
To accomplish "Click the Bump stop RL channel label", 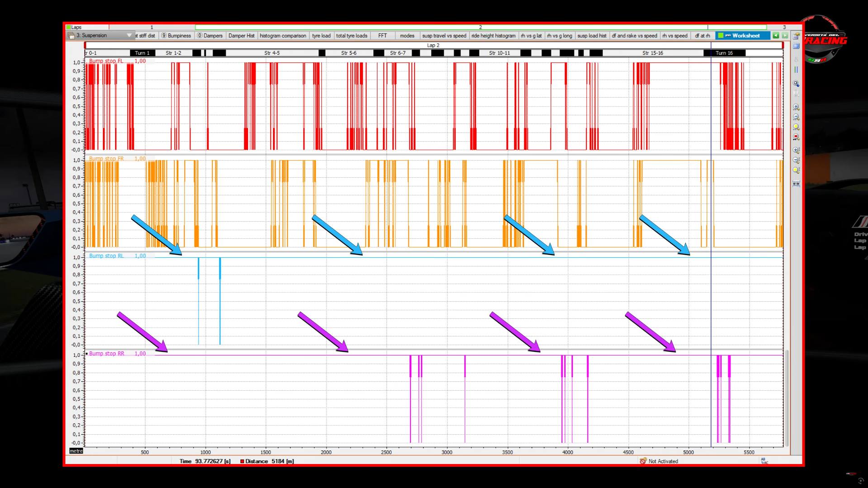I will (106, 256).
